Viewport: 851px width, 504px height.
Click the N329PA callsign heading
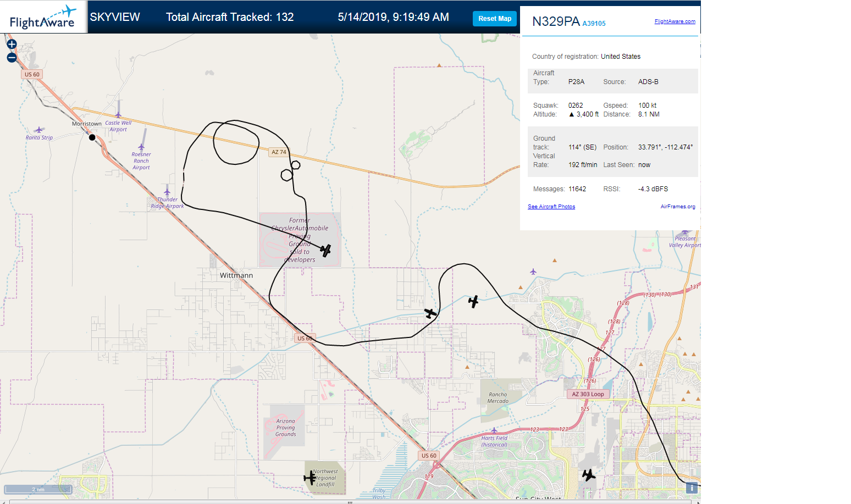click(x=556, y=21)
